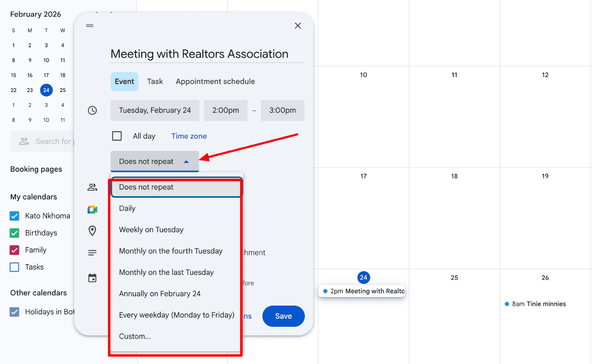The image size is (592, 364).
Task: Select the add description icon
Action: coord(92,252)
